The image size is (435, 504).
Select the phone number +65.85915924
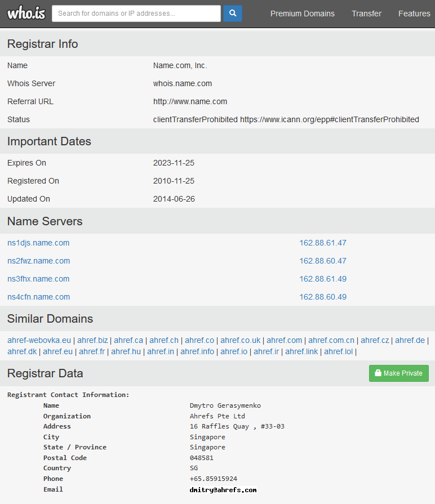point(214,479)
